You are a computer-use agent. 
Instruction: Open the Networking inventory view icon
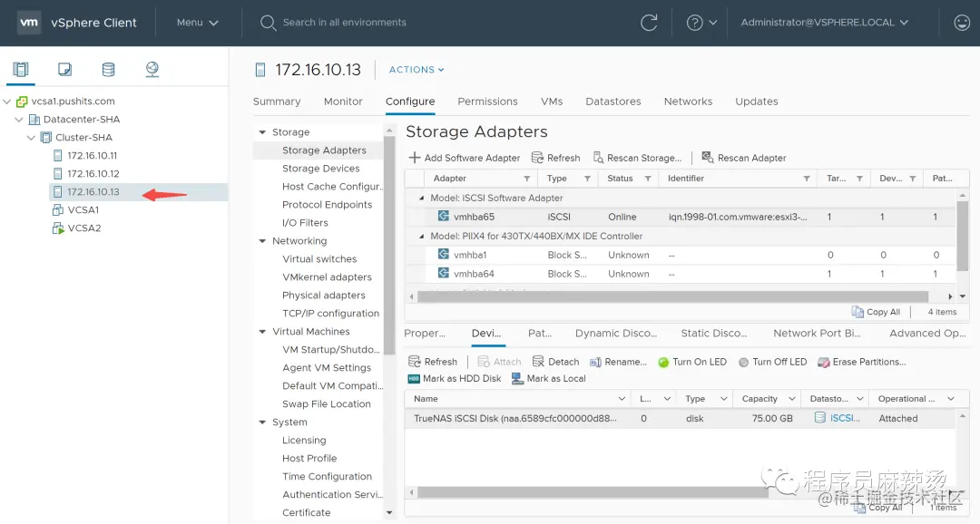[x=152, y=69]
